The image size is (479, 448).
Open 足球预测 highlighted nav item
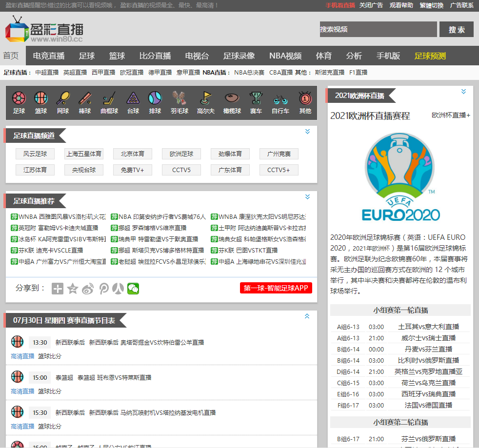click(x=430, y=56)
